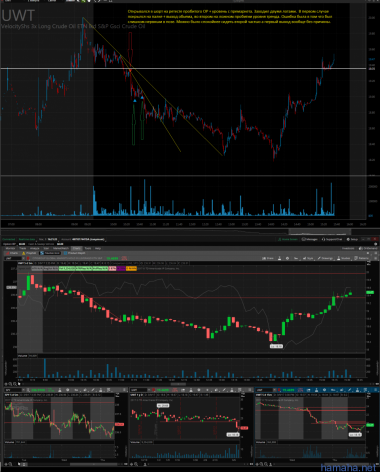Open the Messages panel icon
Screen dimensions: 380x472
pos(310,239)
